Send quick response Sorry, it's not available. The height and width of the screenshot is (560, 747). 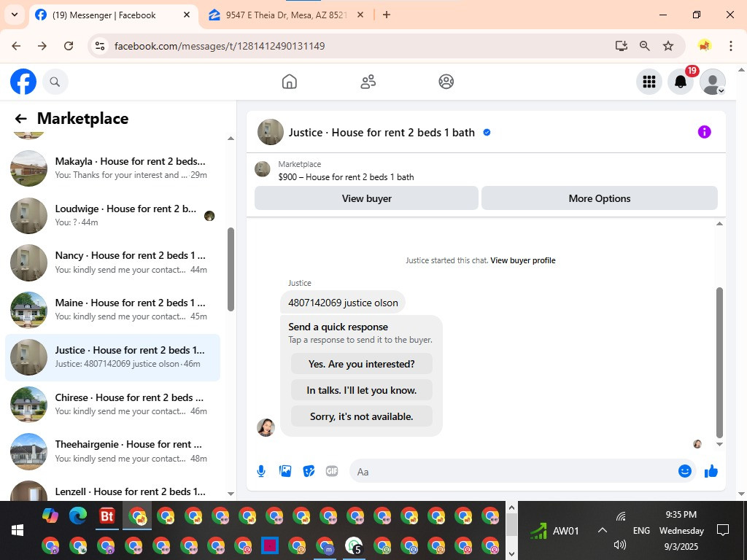[362, 416]
